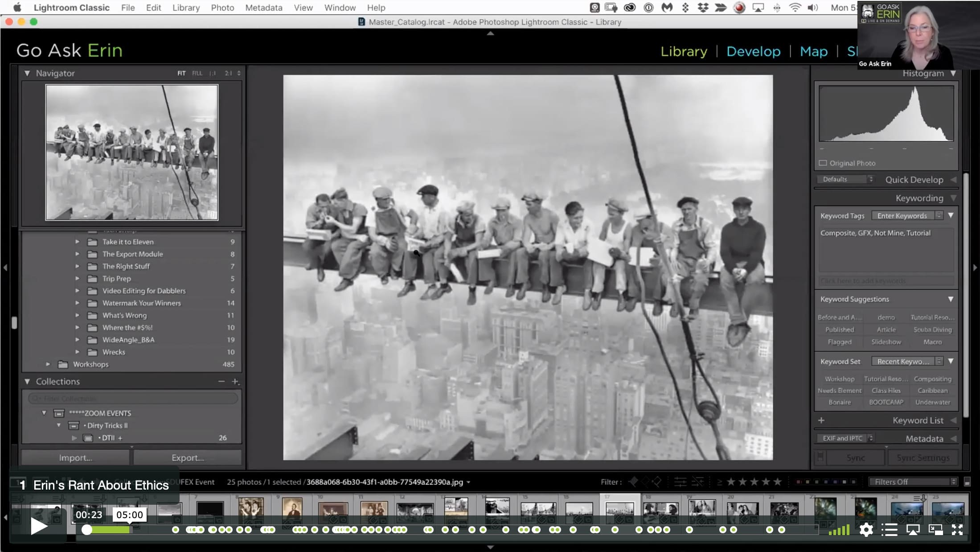Open the video player settings gear

[x=866, y=530]
